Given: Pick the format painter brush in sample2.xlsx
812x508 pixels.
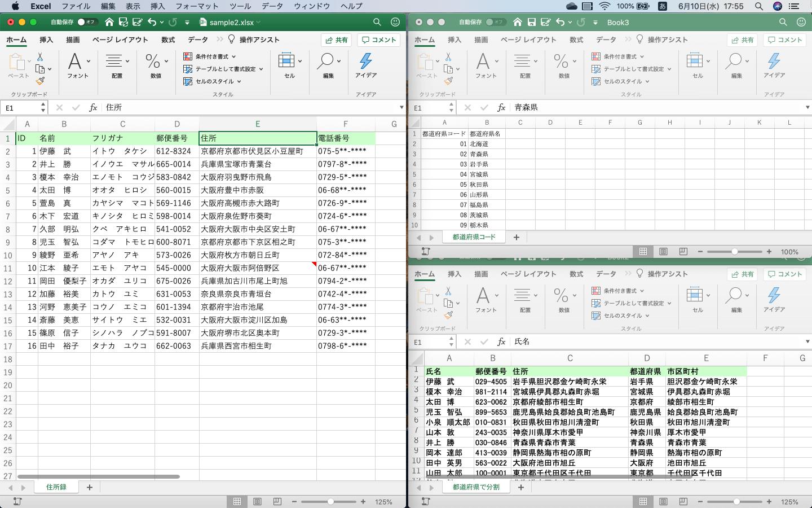Looking at the screenshot, I should tap(40, 81).
